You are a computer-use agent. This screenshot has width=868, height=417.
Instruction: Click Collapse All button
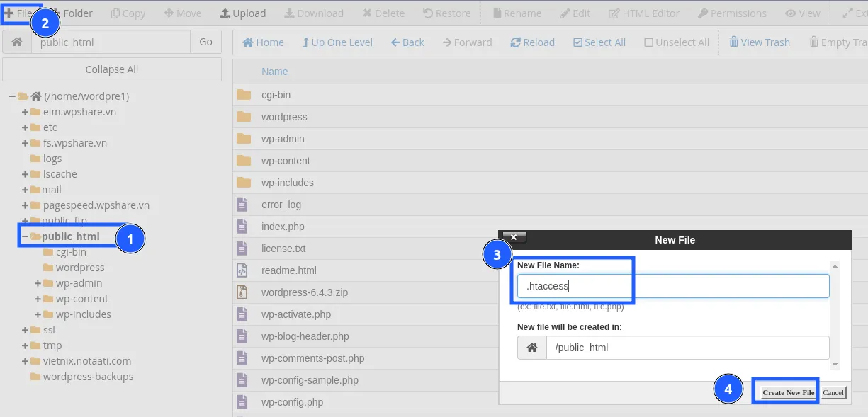pos(112,69)
